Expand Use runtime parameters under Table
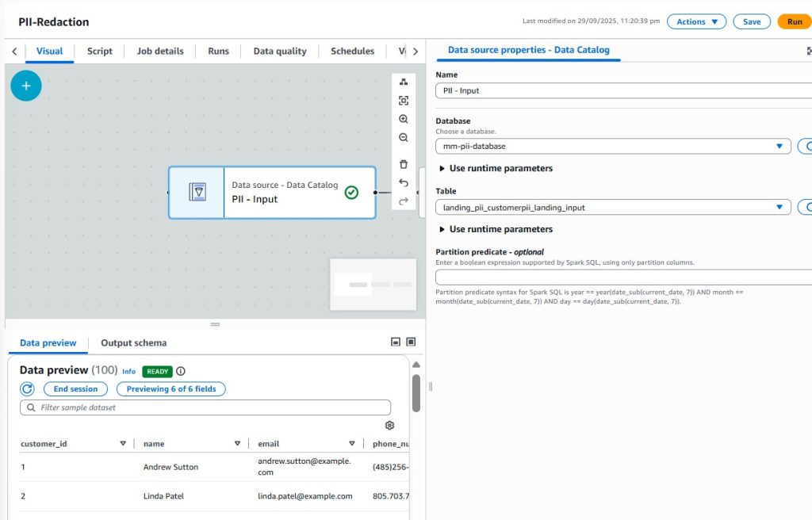Screen dimensions: 812x520 496,229
